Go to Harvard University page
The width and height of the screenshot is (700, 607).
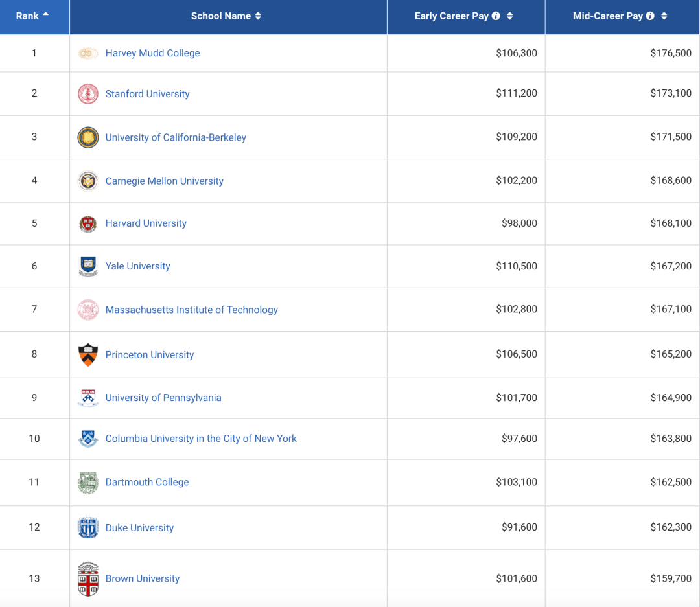point(146,223)
